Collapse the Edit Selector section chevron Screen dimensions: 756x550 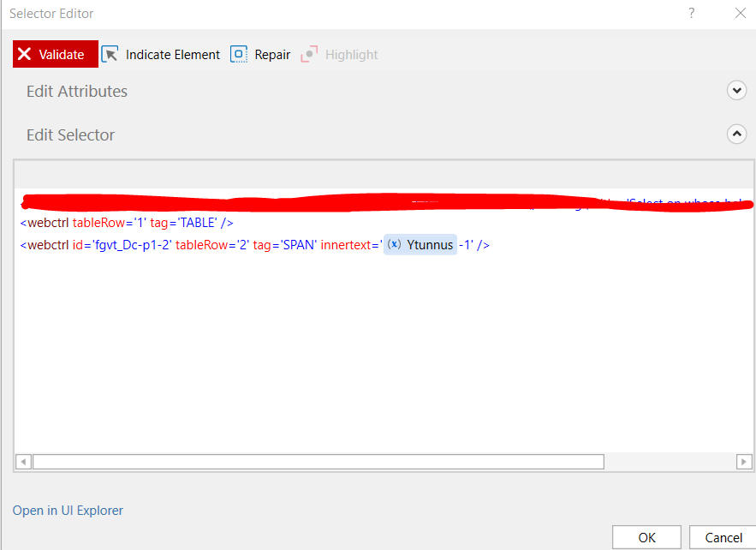[x=736, y=135]
